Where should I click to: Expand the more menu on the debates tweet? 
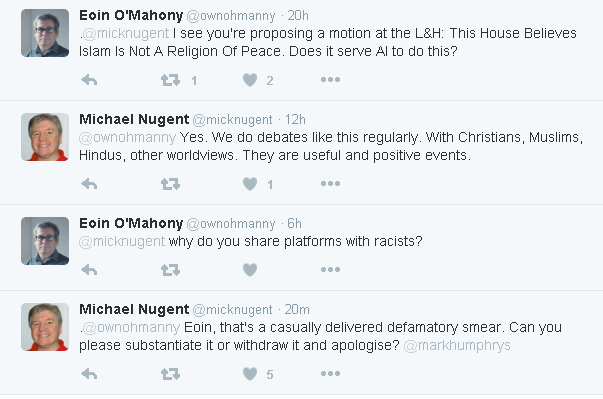330,183
